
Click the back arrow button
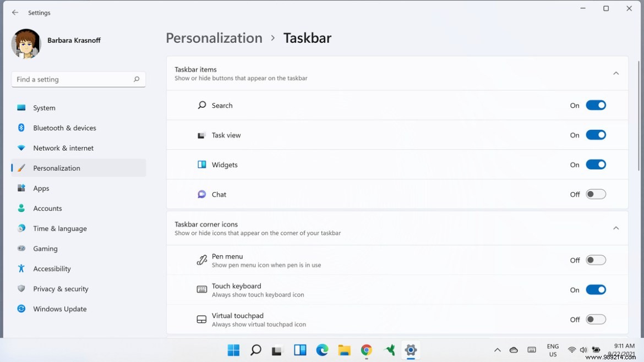coord(15,12)
